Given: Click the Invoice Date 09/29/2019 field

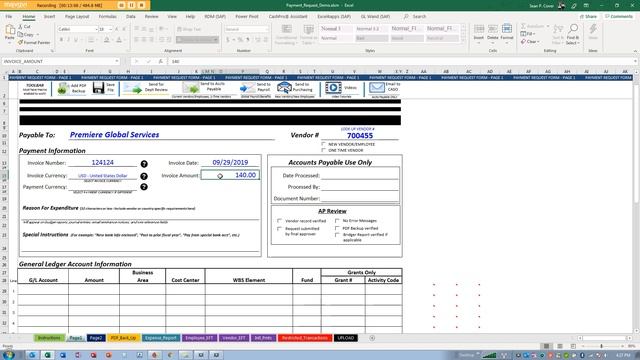Looking at the screenshot, I should pos(230,162).
